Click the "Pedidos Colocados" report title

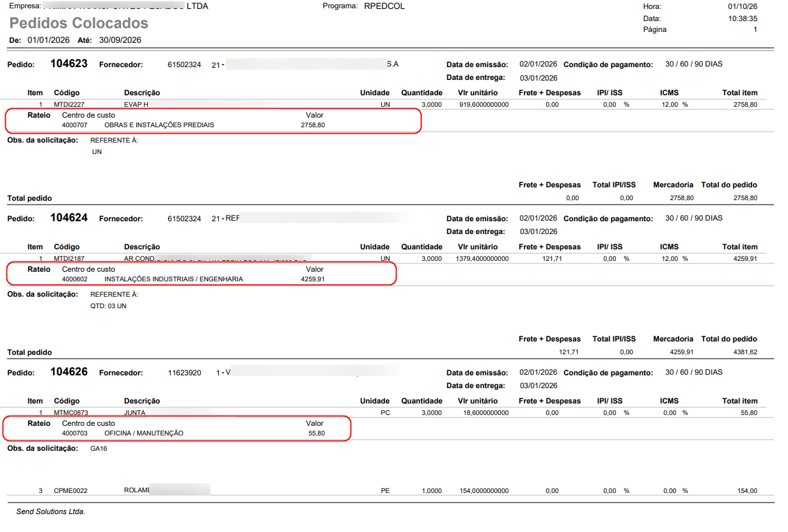[x=79, y=23]
